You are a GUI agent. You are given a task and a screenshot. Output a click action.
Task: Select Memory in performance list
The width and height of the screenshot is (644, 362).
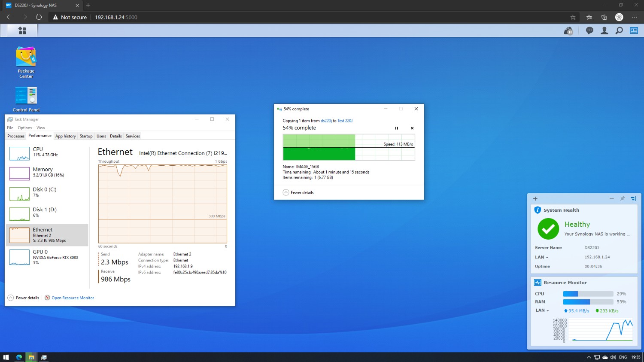click(47, 173)
